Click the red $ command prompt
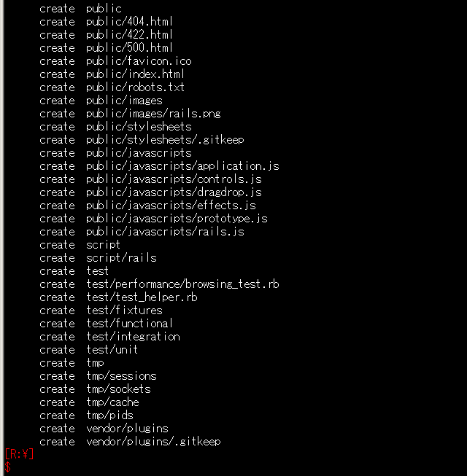The image size is (467, 476). pyautogui.click(x=7, y=467)
